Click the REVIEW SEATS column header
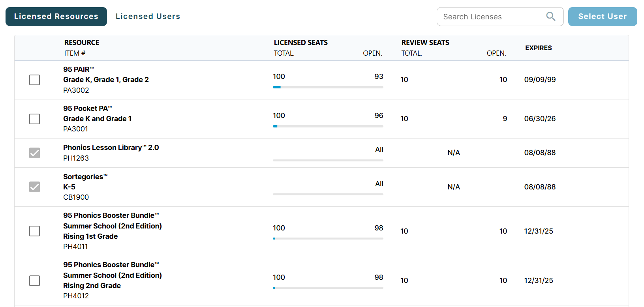 point(425,43)
